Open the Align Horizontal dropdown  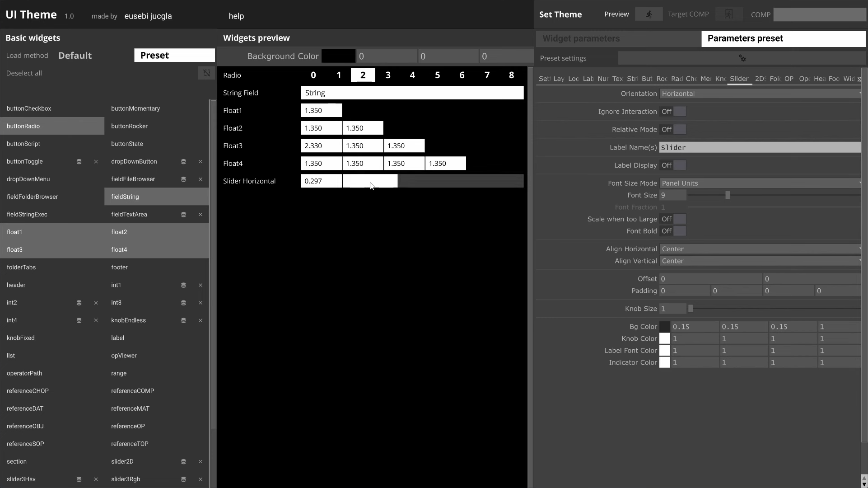(760, 249)
